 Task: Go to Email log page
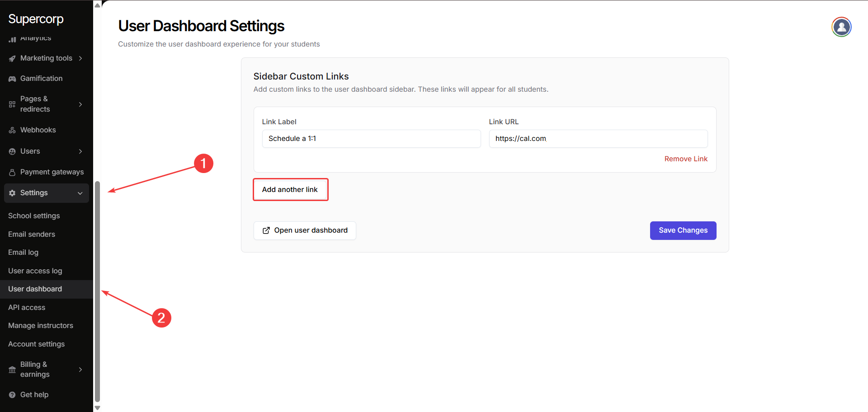coord(23,253)
